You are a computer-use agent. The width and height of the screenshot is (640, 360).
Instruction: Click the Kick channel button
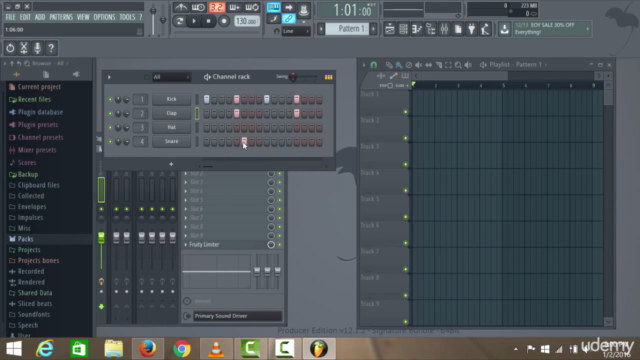(171, 99)
